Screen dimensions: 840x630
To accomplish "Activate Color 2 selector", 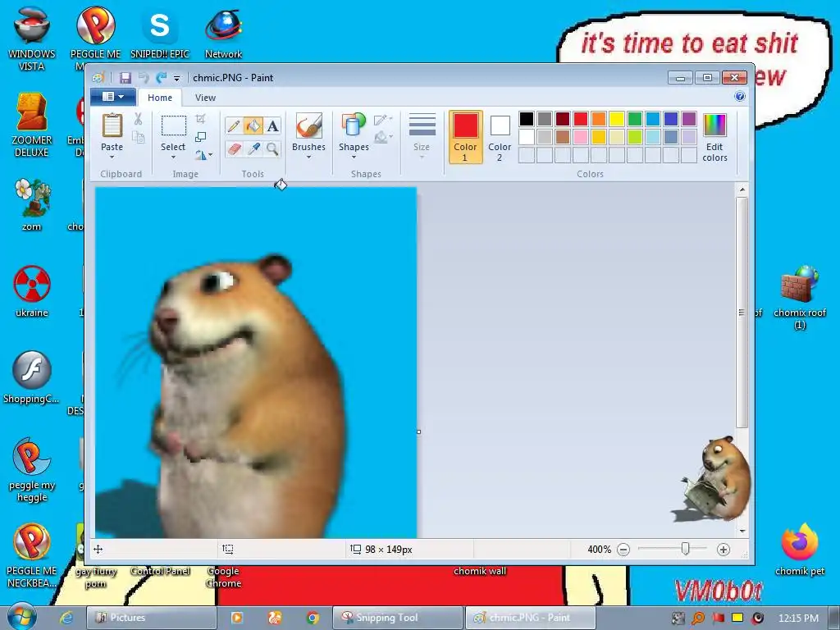I will coord(500,137).
